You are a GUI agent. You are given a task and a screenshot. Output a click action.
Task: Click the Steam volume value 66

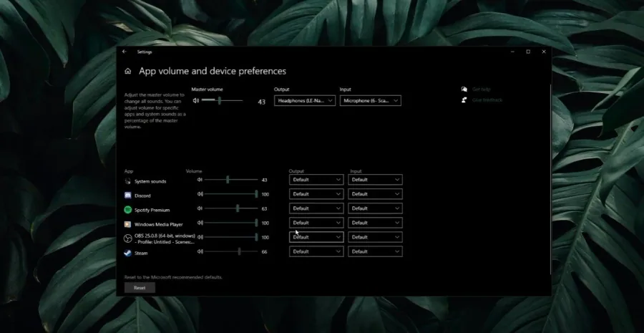click(x=264, y=251)
